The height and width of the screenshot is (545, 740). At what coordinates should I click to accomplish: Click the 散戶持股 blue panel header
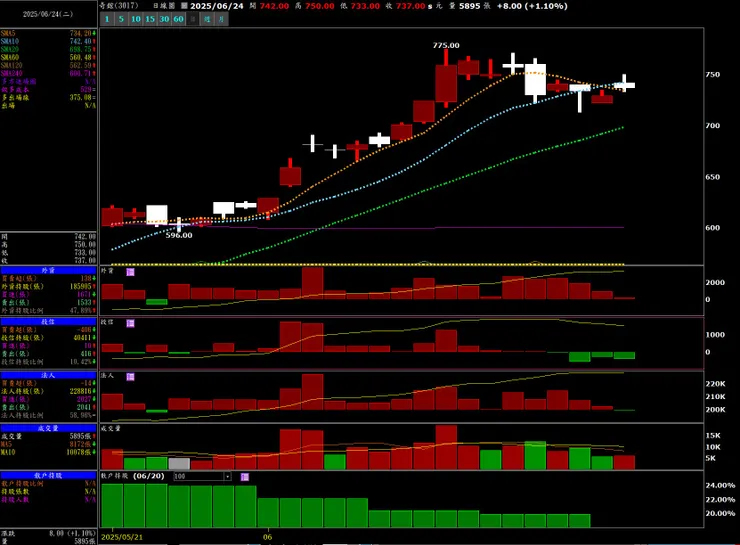tap(48, 475)
